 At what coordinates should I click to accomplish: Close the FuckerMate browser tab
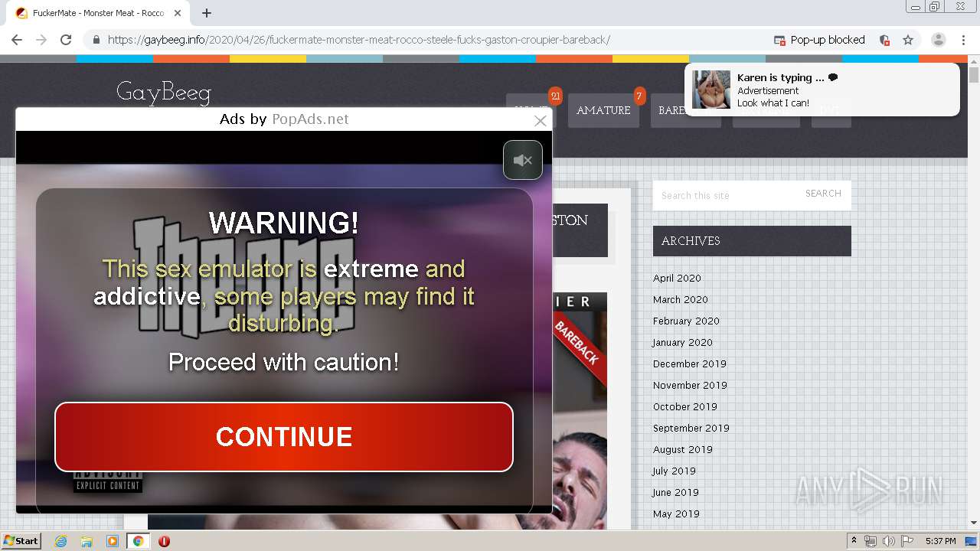click(x=178, y=13)
